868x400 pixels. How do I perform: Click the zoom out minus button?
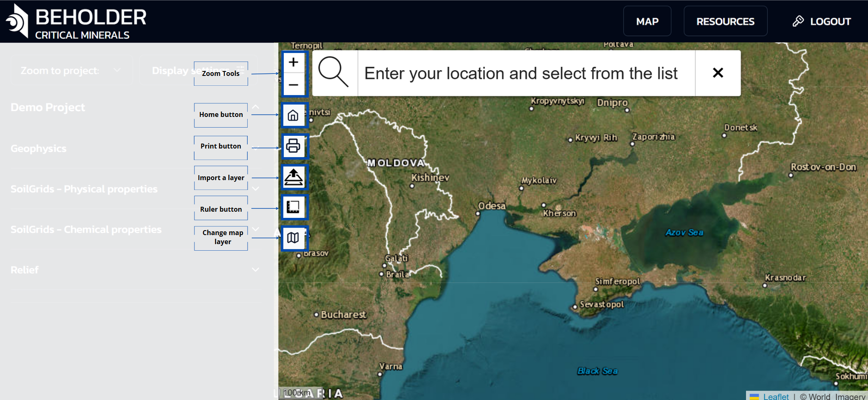(293, 85)
